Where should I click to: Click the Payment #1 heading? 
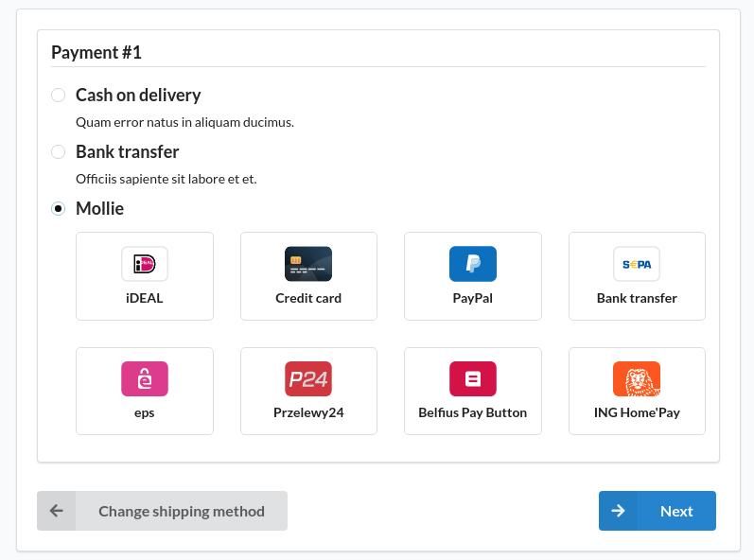point(96,52)
